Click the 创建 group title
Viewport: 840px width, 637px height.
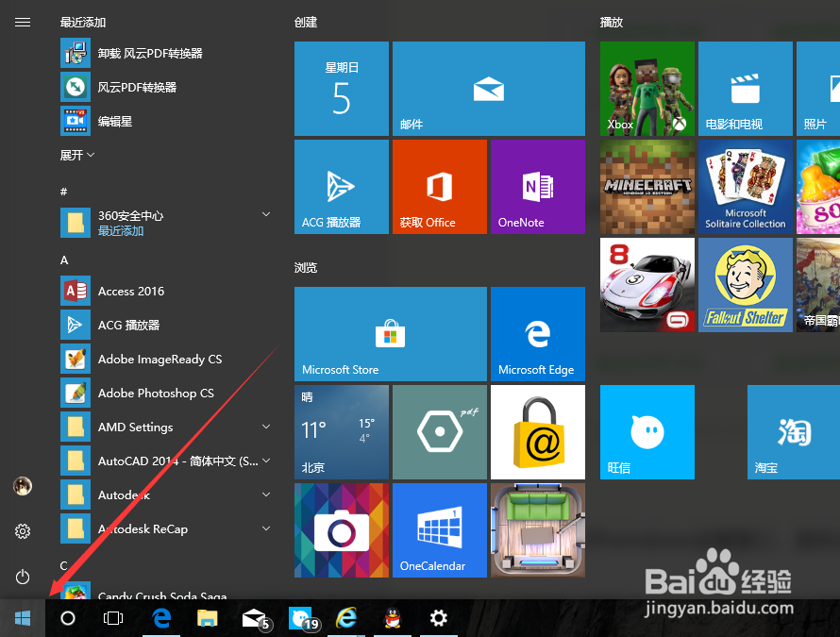(306, 22)
